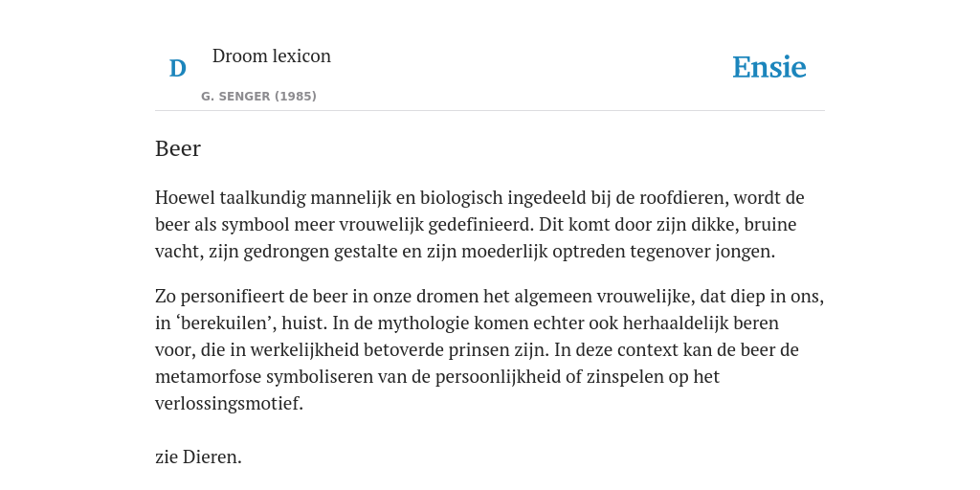Click the Beer heading
The width and height of the screenshot is (980, 490).
[178, 148]
